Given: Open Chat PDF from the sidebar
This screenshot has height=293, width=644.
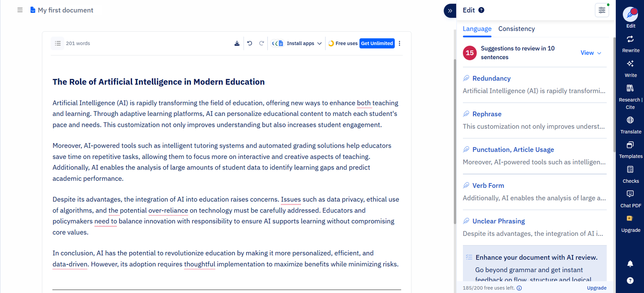Looking at the screenshot, I should point(630,198).
